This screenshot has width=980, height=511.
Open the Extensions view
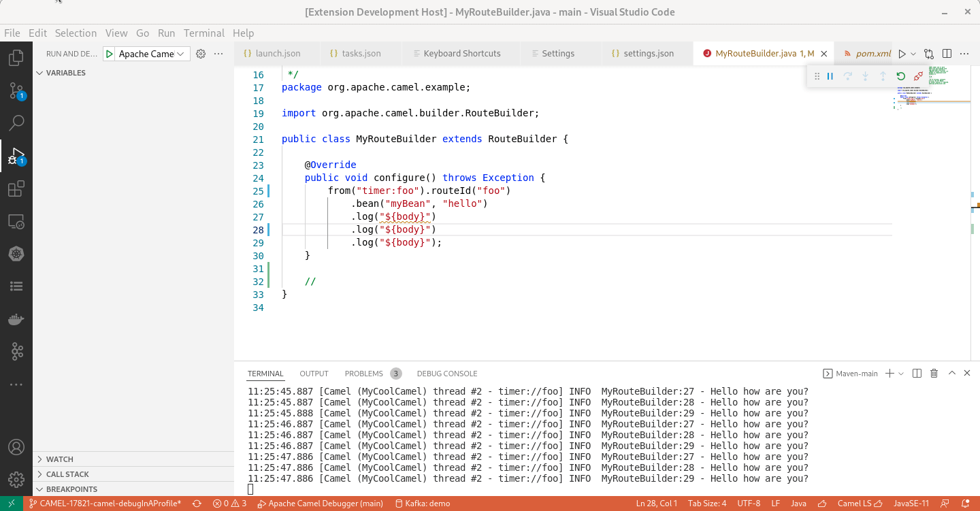(16, 188)
